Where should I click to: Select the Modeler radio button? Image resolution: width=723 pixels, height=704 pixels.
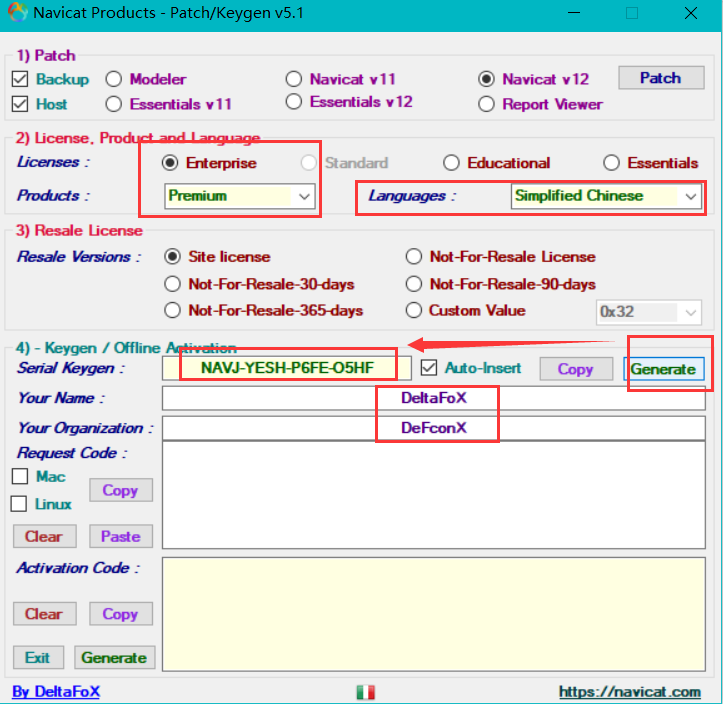113,79
